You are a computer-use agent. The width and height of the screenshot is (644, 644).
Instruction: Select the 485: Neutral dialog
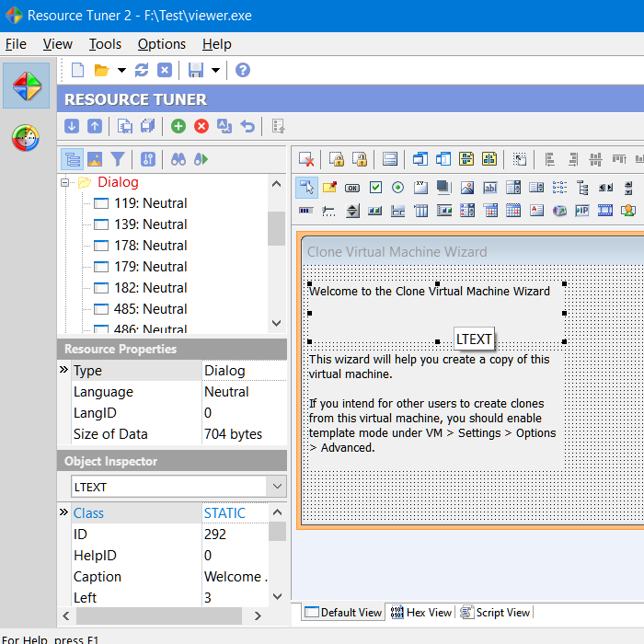coord(150,309)
